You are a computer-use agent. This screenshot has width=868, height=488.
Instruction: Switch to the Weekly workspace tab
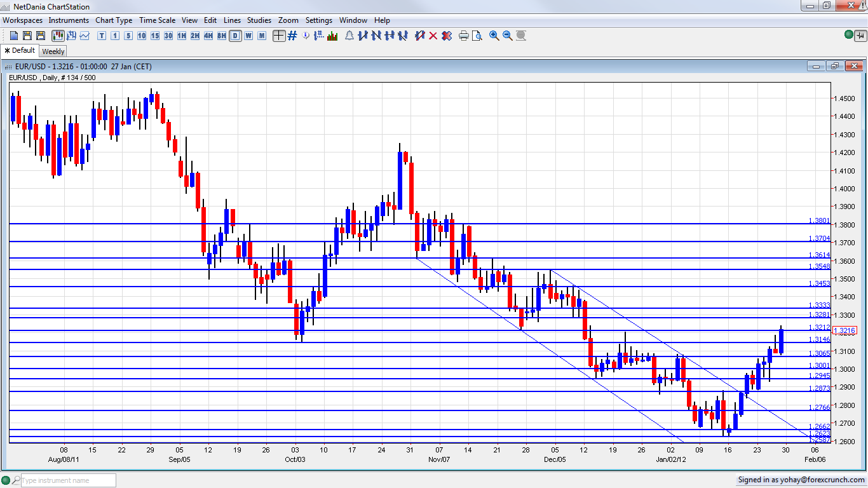(53, 50)
